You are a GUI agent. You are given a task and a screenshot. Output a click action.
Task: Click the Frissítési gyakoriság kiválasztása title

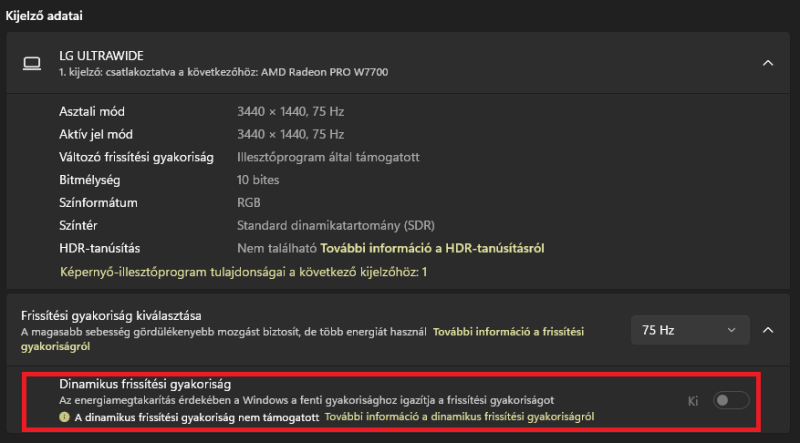tap(110, 315)
